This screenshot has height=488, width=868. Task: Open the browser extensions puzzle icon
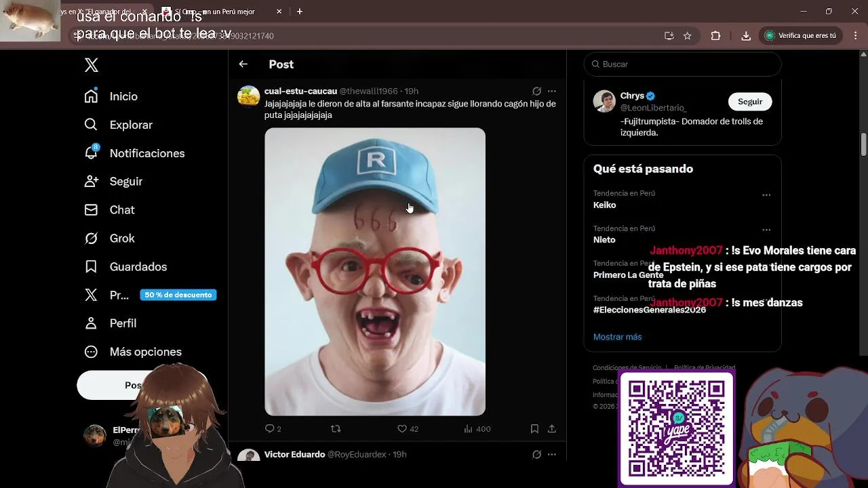click(715, 36)
